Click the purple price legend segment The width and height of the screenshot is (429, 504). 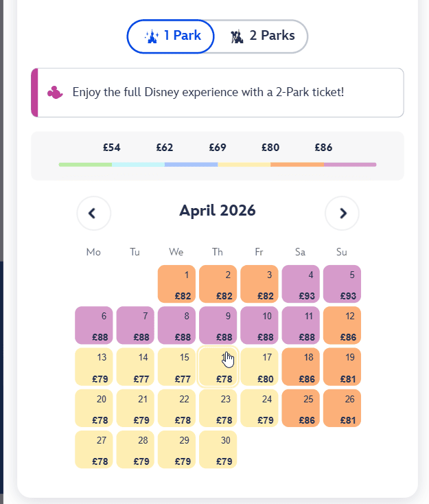[x=350, y=165]
